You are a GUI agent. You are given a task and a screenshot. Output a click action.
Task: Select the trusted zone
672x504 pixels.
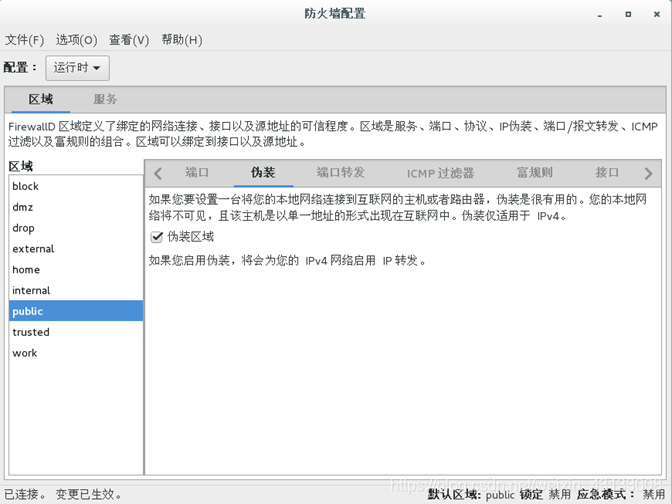click(76, 332)
